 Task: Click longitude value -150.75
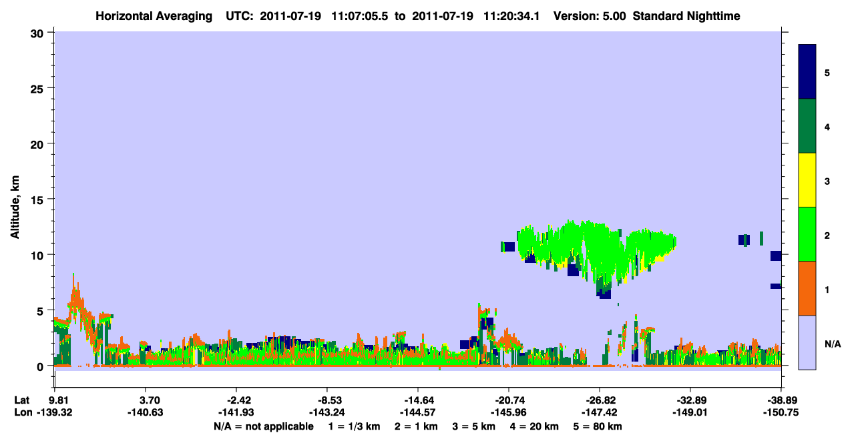click(781, 413)
